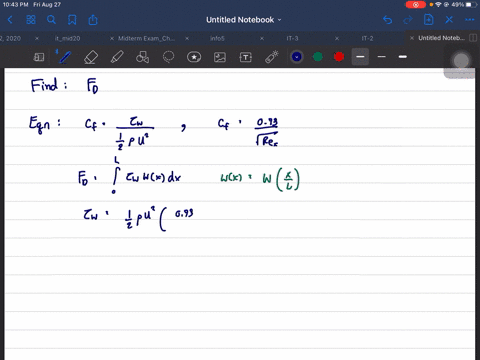The image size is (480, 360).
Task: Close the info5 tab
Action: pos(187,39)
